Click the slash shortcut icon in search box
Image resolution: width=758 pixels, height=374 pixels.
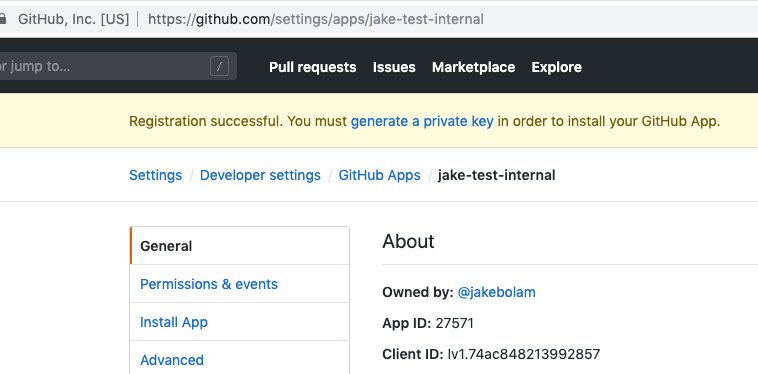pyautogui.click(x=219, y=67)
